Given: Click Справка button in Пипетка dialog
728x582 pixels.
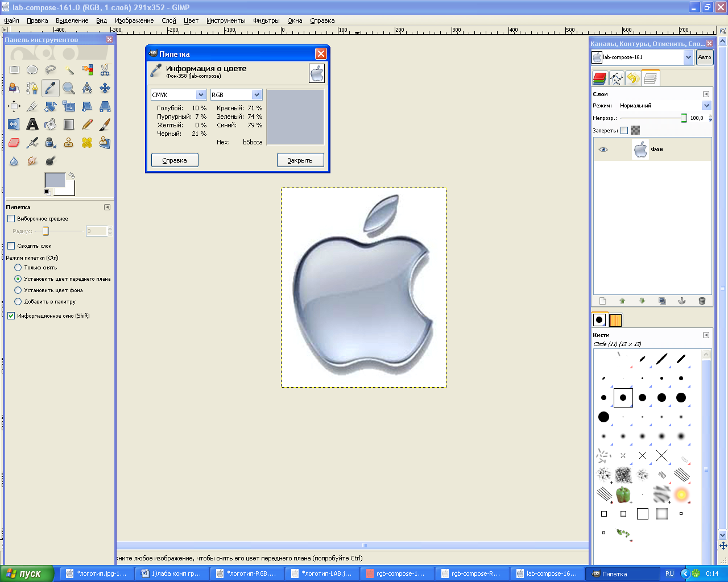Looking at the screenshot, I should 175,160.
